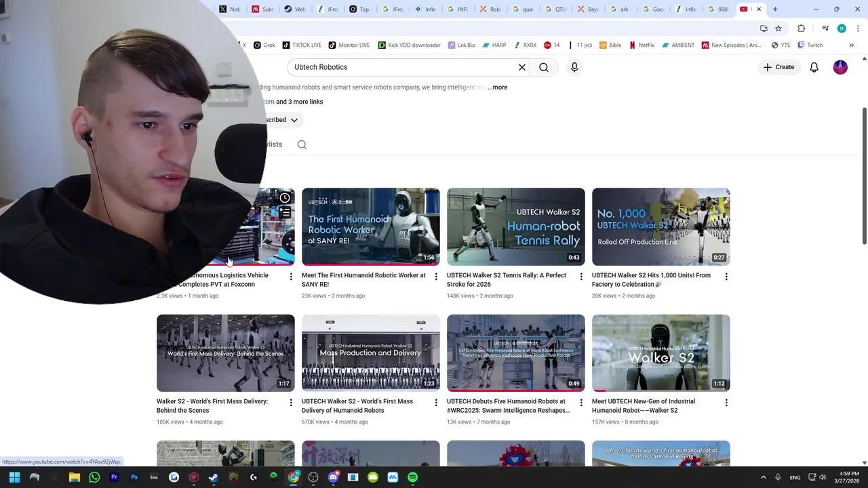Bookmark this page with the star icon

(x=778, y=28)
